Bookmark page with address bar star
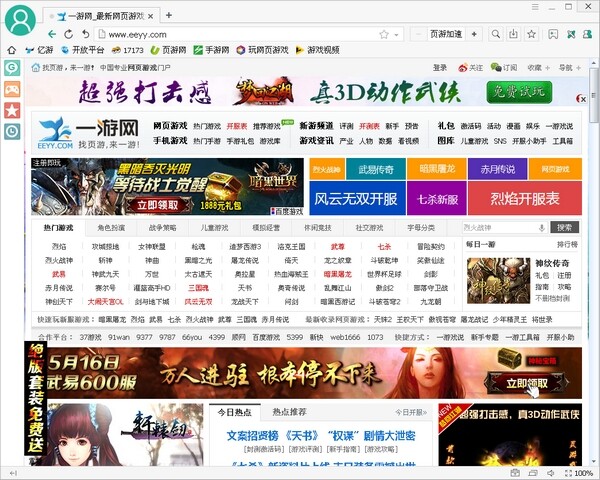Screen dimensions: 600x480 pyautogui.click(x=384, y=35)
